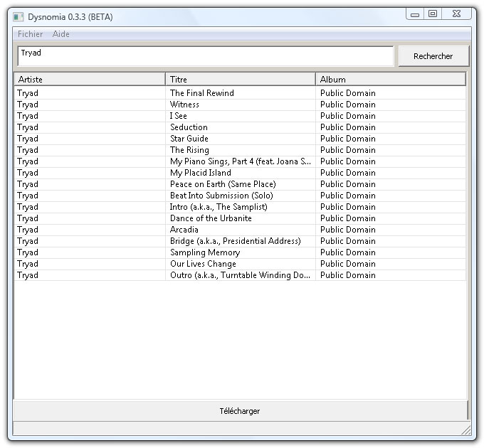
Task: Click the Télécharger download button
Action: click(x=240, y=411)
